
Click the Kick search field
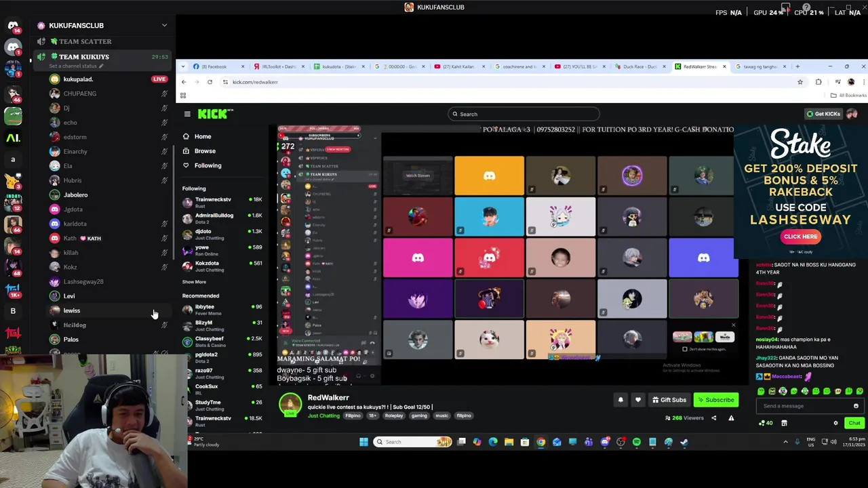click(x=524, y=114)
